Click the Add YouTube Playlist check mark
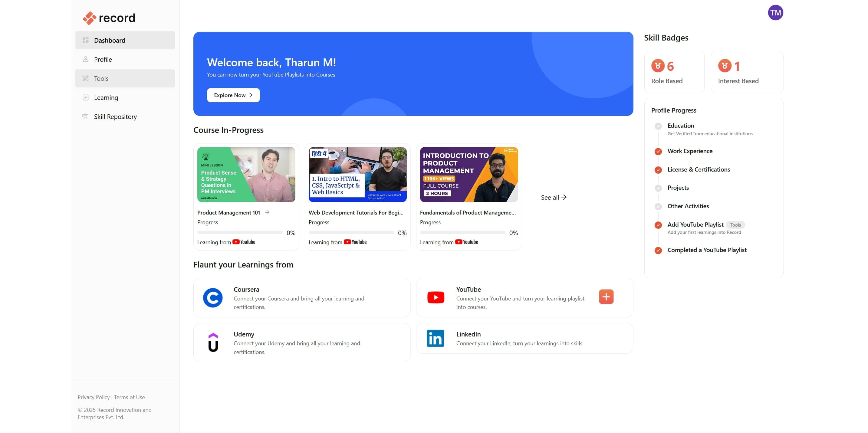The height and width of the screenshot is (433, 868). point(658,225)
